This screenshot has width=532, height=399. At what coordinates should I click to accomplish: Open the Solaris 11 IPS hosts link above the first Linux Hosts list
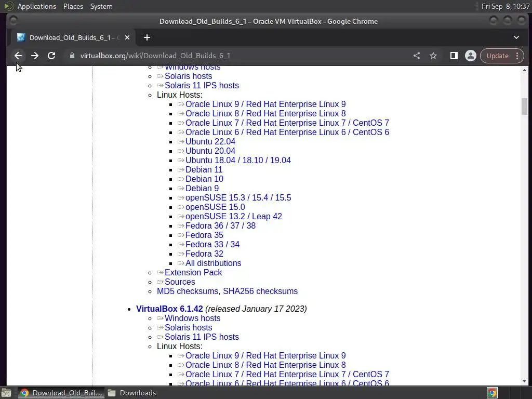coord(202,86)
